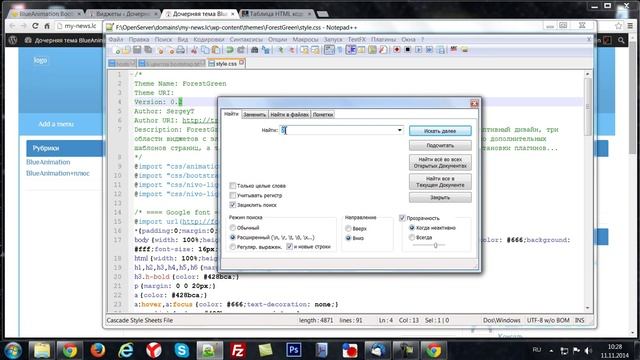
Task: Open Photoshop from the taskbar
Action: tap(293, 350)
